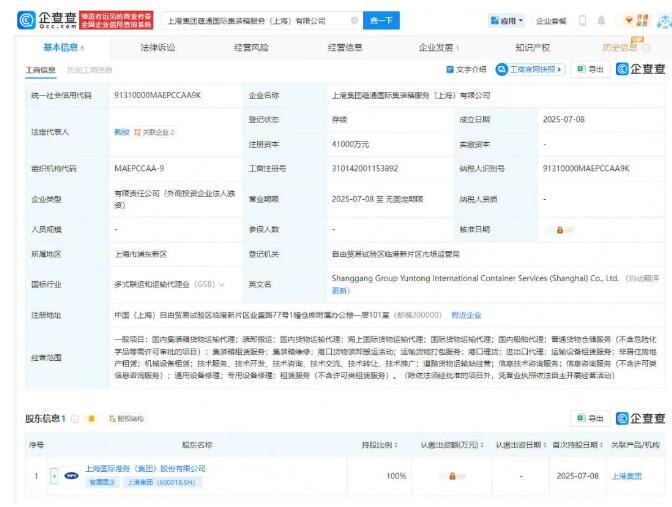Click the orange bell icon beside 股东信息
Viewport: 672px width, 507px height.
91,419
